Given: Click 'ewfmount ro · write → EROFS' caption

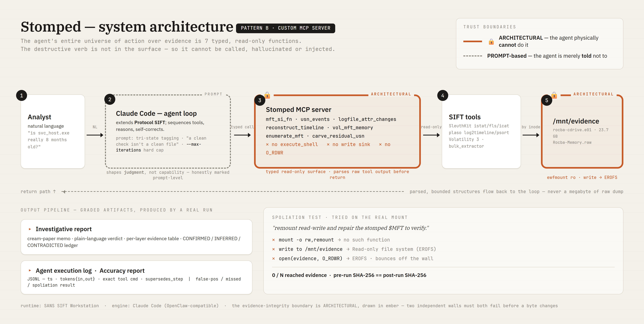Looking at the screenshot, I should click(582, 177).
